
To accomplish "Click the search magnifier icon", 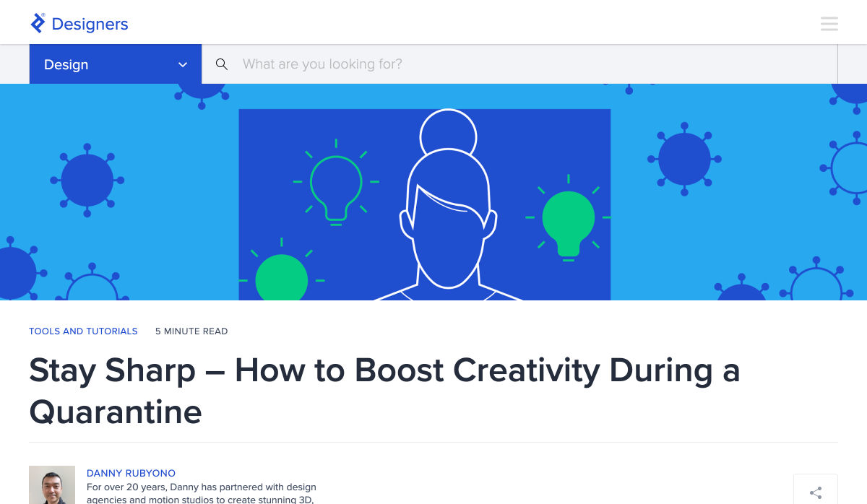I will [222, 64].
